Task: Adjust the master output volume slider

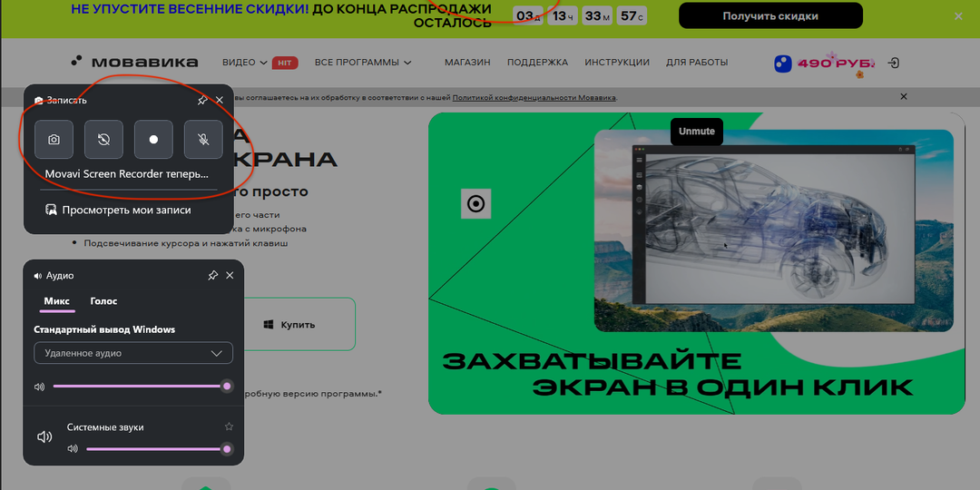Action: coord(142,387)
